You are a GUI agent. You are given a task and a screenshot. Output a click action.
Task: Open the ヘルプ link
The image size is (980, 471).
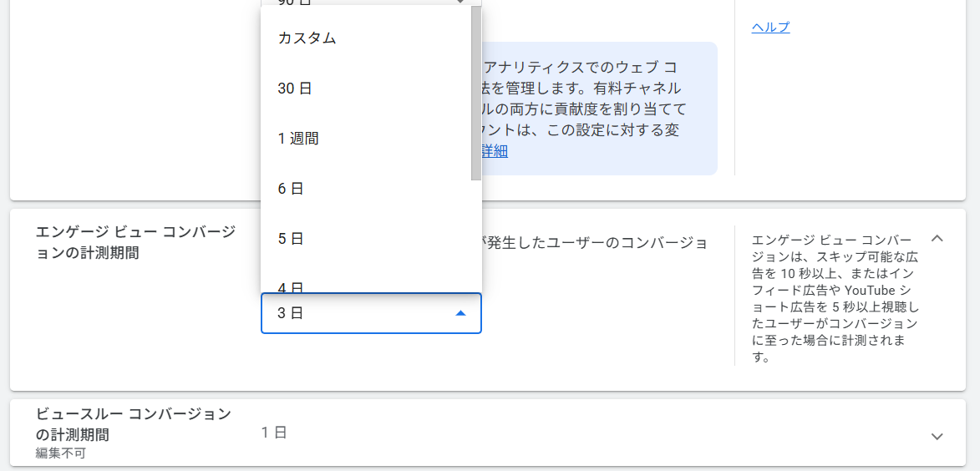coord(770,27)
